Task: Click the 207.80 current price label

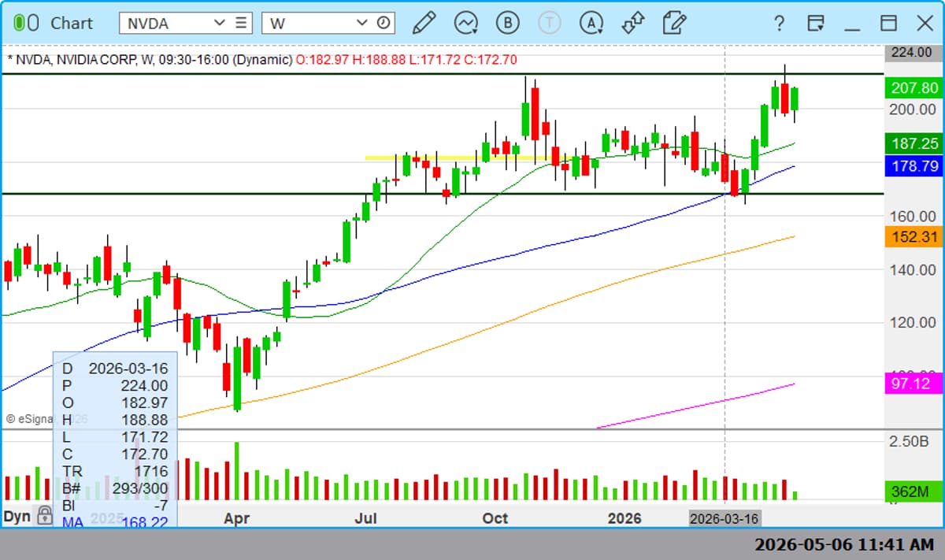Action: (x=913, y=88)
